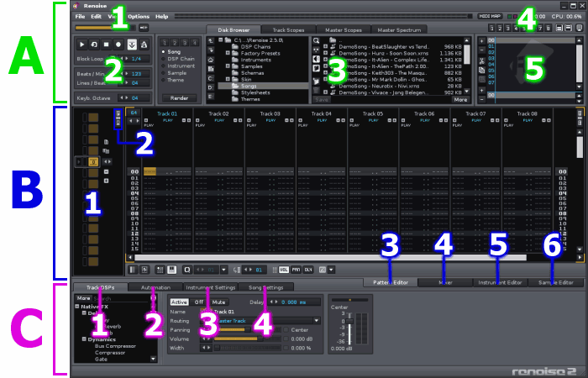
Task: Open the quantize value dropdown arrow
Action: coord(224,270)
